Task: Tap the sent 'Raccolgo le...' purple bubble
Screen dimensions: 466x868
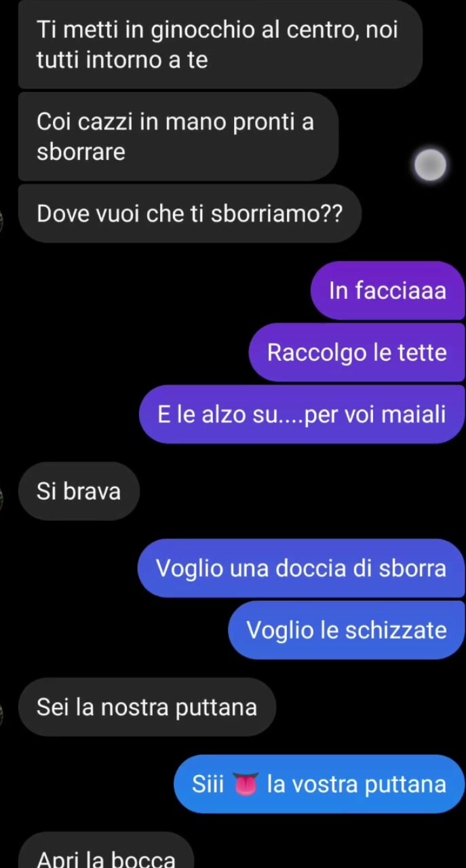Action: point(357,353)
